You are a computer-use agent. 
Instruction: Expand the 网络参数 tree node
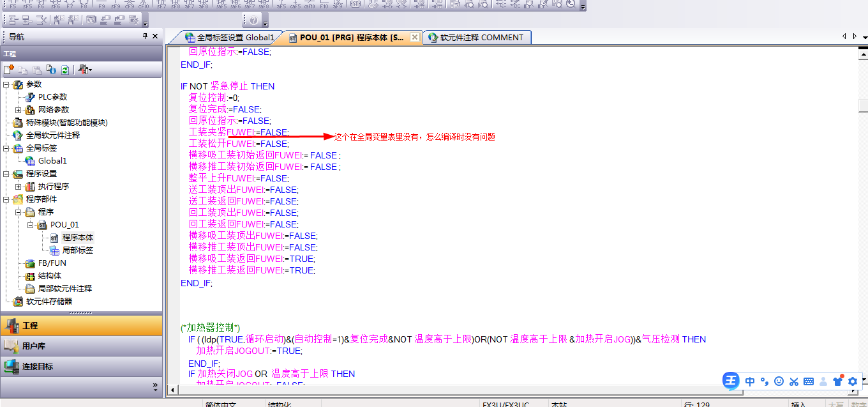click(19, 110)
